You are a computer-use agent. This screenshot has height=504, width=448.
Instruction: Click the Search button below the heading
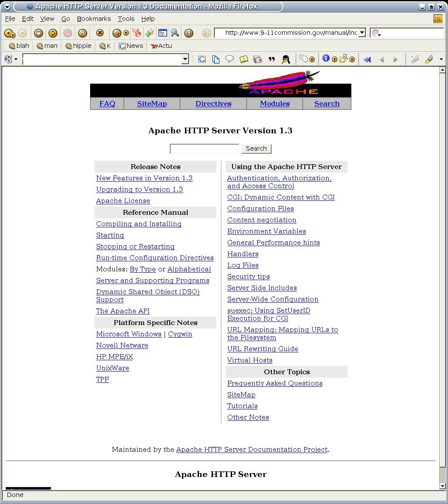[256, 149]
